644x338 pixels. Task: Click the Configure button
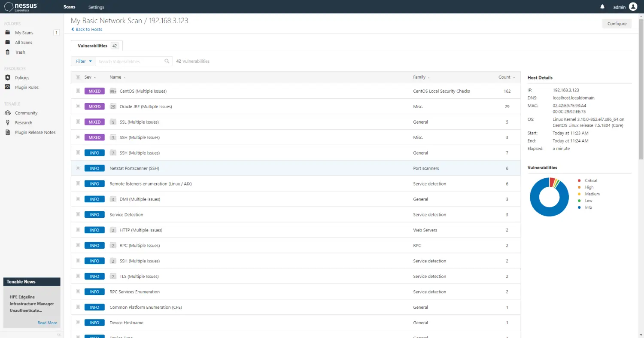tap(617, 24)
